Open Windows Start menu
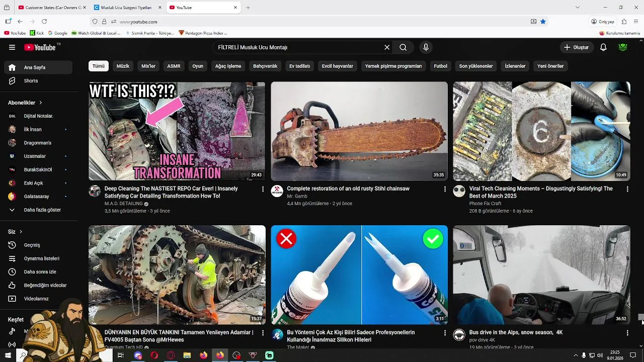Screen dimensions: 644x362 8,355
